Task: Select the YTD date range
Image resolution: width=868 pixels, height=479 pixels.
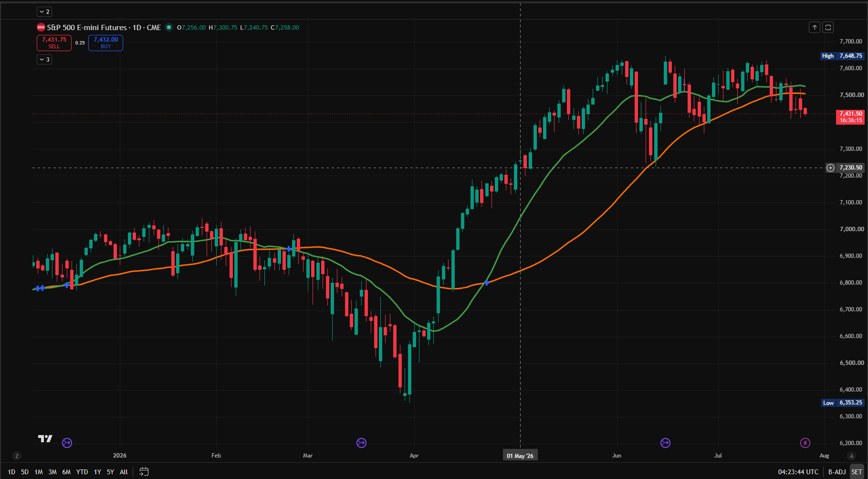Action: (x=82, y=472)
